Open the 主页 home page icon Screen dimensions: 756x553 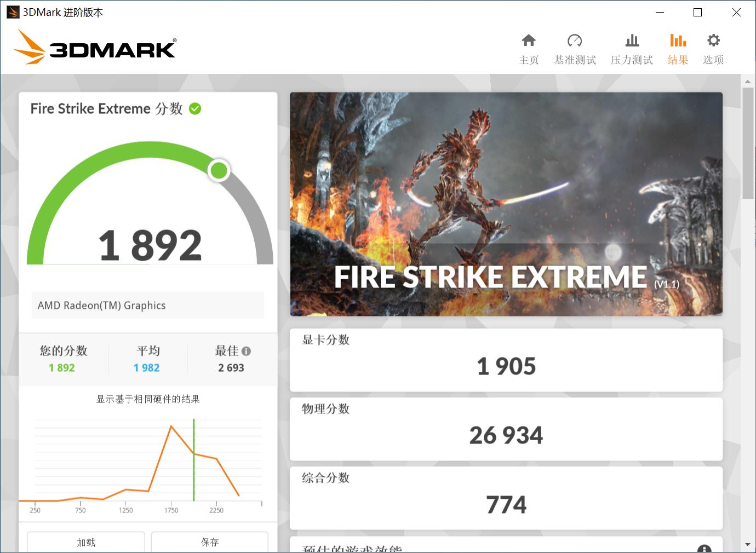[529, 48]
